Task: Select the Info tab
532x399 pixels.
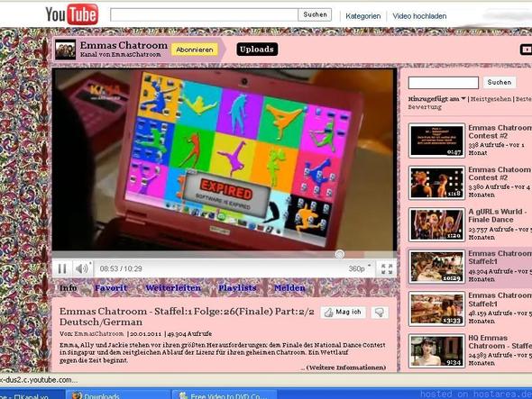Action: pyautogui.click(x=68, y=288)
